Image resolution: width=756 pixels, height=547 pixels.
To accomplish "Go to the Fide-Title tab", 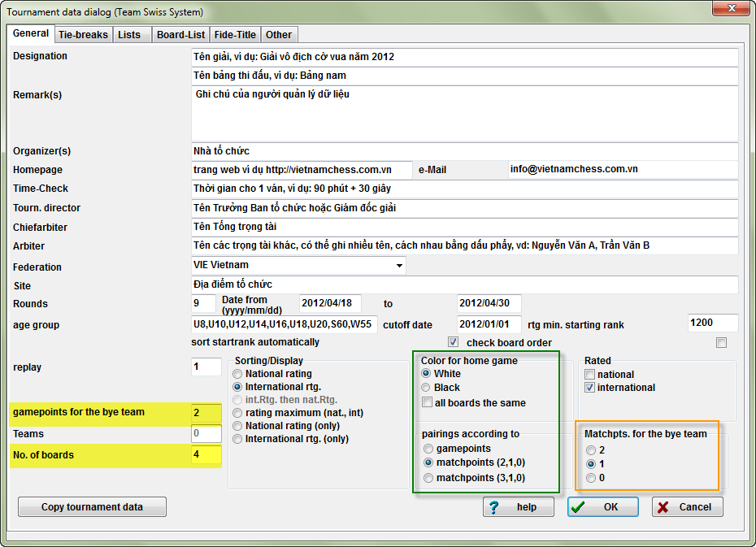I will point(235,35).
